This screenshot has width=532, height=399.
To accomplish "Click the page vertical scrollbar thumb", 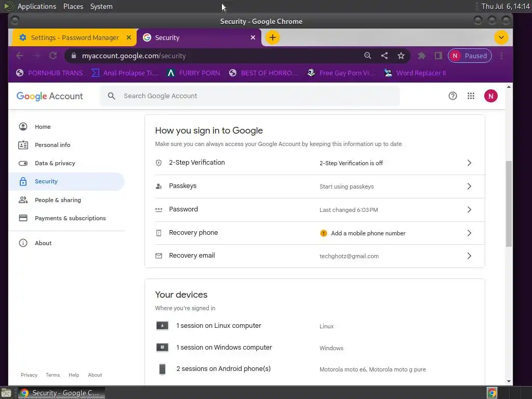I will coord(509,204).
